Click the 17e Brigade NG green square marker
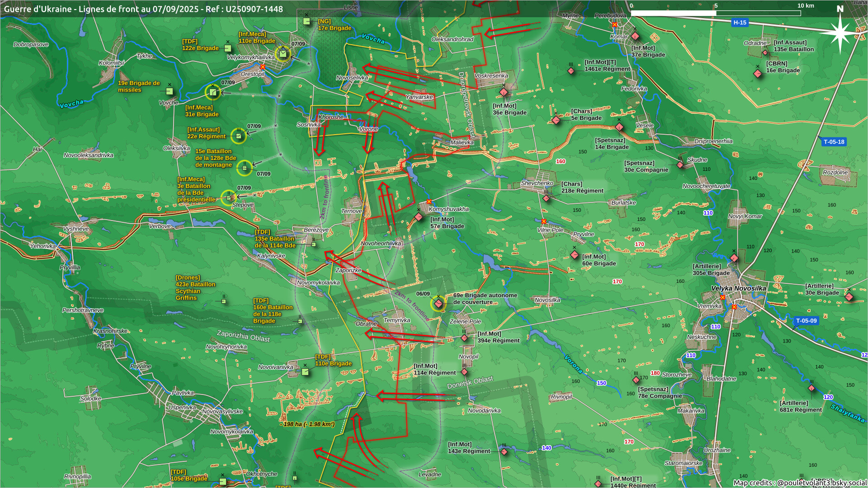 (x=307, y=21)
